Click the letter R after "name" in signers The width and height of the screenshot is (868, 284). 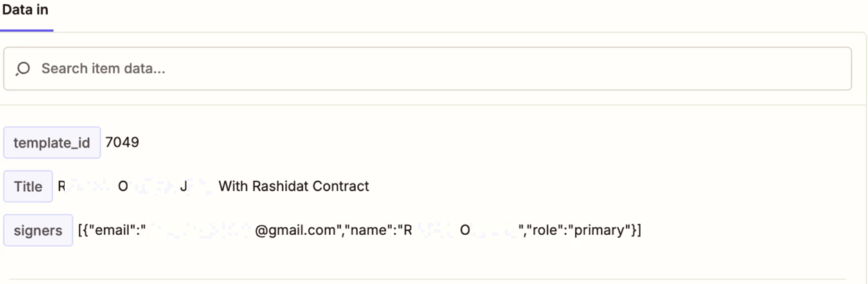tap(407, 230)
